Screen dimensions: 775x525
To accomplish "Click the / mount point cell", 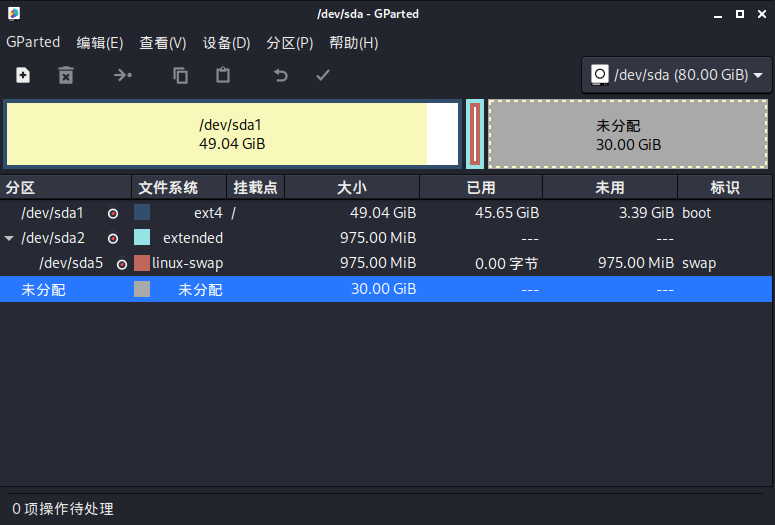I will tap(233, 213).
